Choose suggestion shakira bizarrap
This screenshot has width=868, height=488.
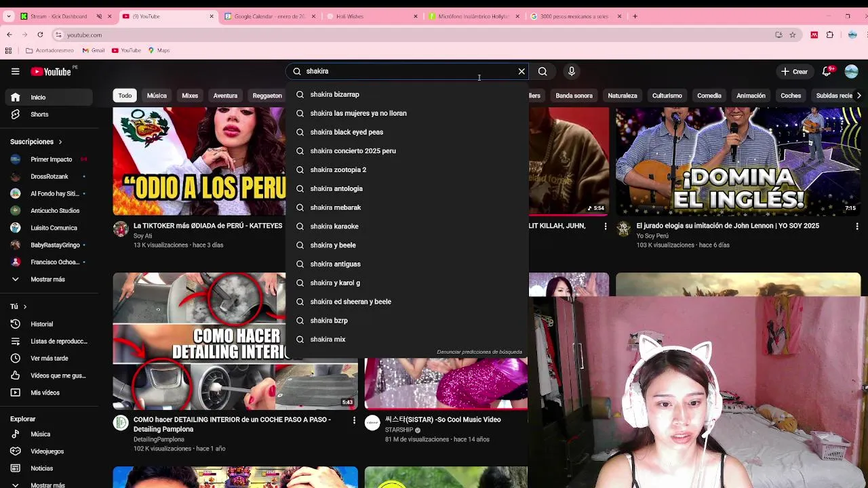407,94
